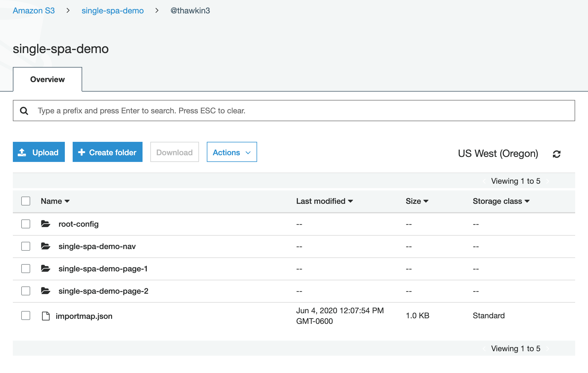Open the importmap.json file
Image resolution: width=588 pixels, height=373 pixels.
[84, 316]
